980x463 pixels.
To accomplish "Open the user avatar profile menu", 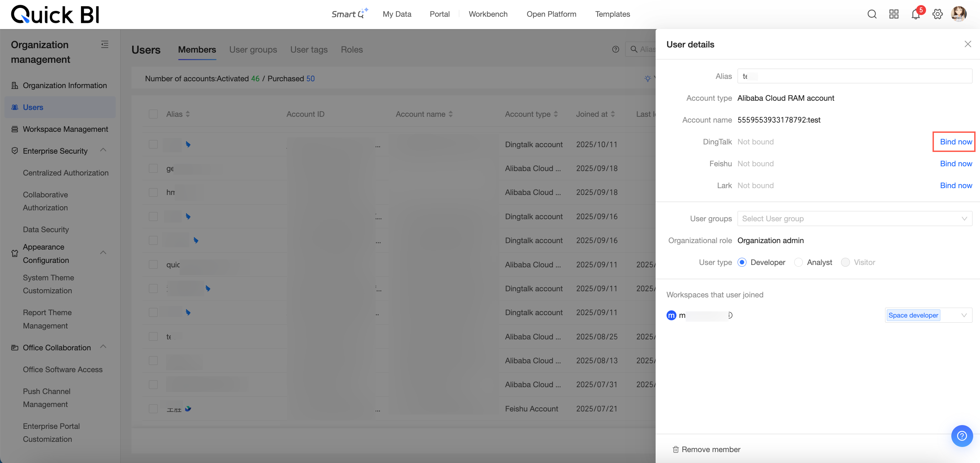I will click(958, 14).
